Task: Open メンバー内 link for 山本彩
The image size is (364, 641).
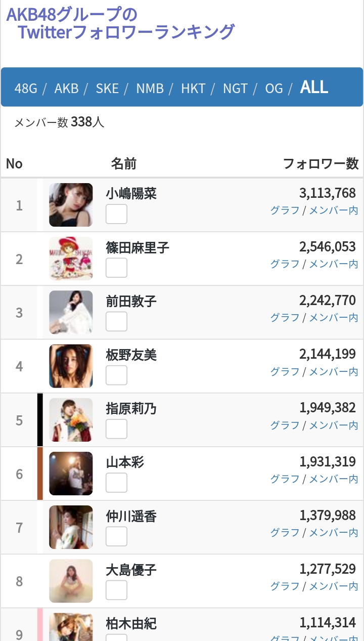Action: click(334, 479)
